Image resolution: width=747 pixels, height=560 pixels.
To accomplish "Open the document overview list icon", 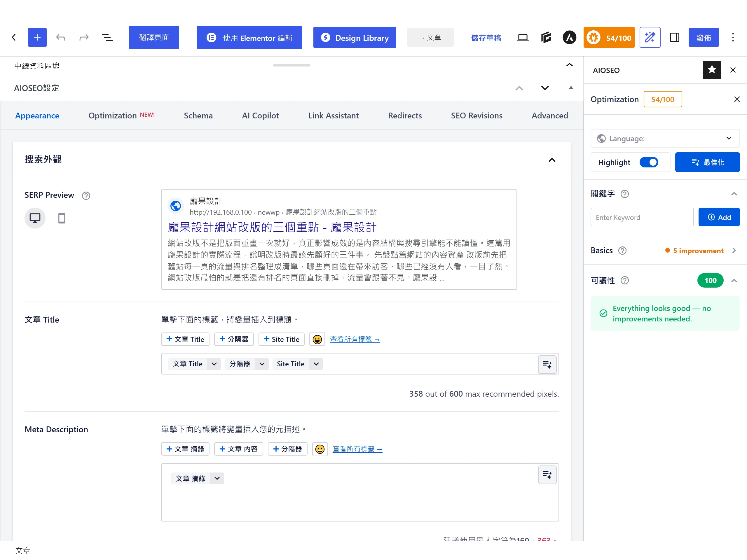I will coord(107,37).
